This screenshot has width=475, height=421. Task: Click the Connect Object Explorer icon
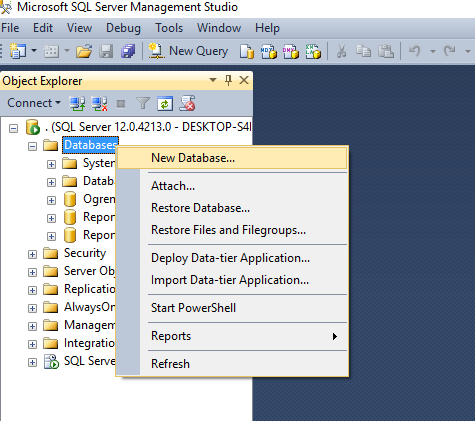tap(77, 103)
